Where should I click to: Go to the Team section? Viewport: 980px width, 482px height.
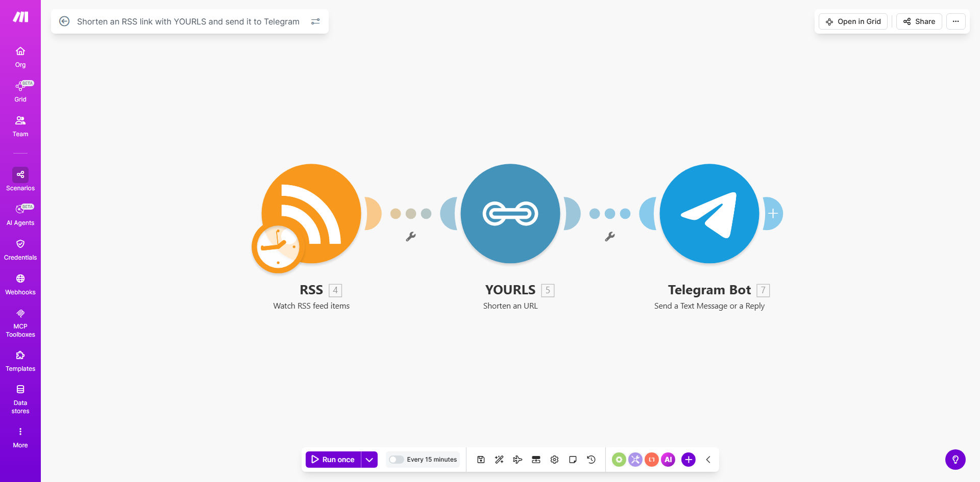tap(20, 126)
